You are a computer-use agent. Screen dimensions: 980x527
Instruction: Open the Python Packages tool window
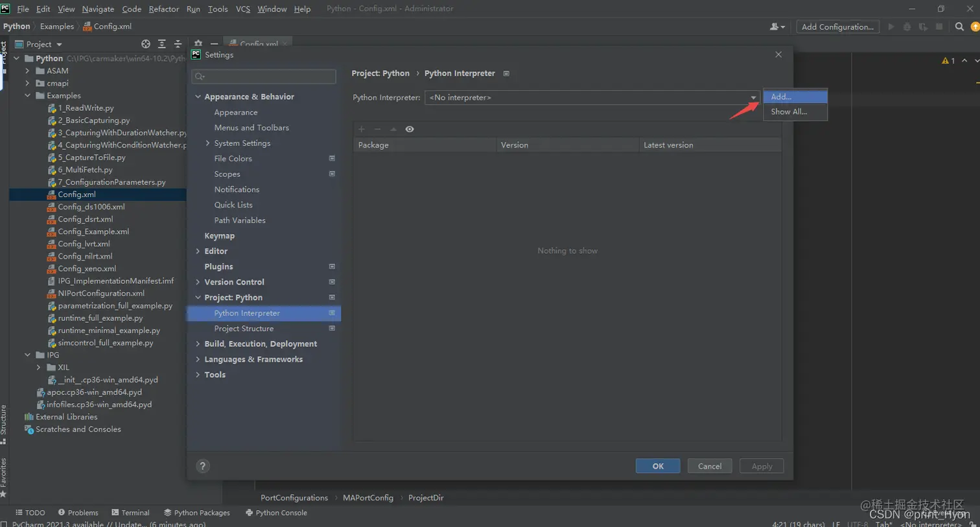[x=197, y=513]
